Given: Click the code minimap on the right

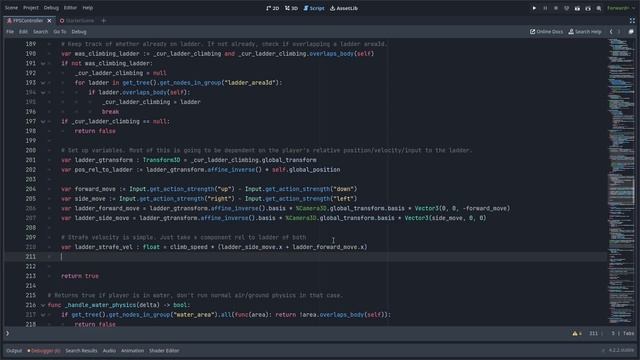Looking at the screenshot, I should pyautogui.click(x=621, y=182).
